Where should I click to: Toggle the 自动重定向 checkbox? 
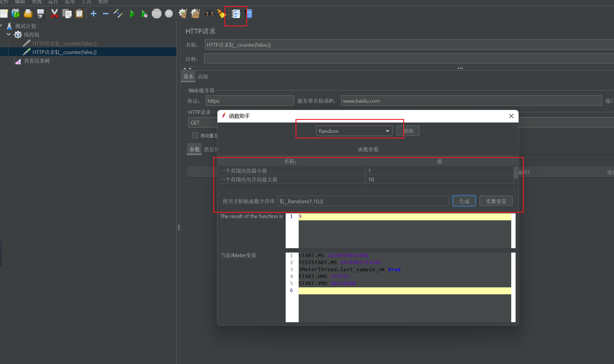(195, 136)
